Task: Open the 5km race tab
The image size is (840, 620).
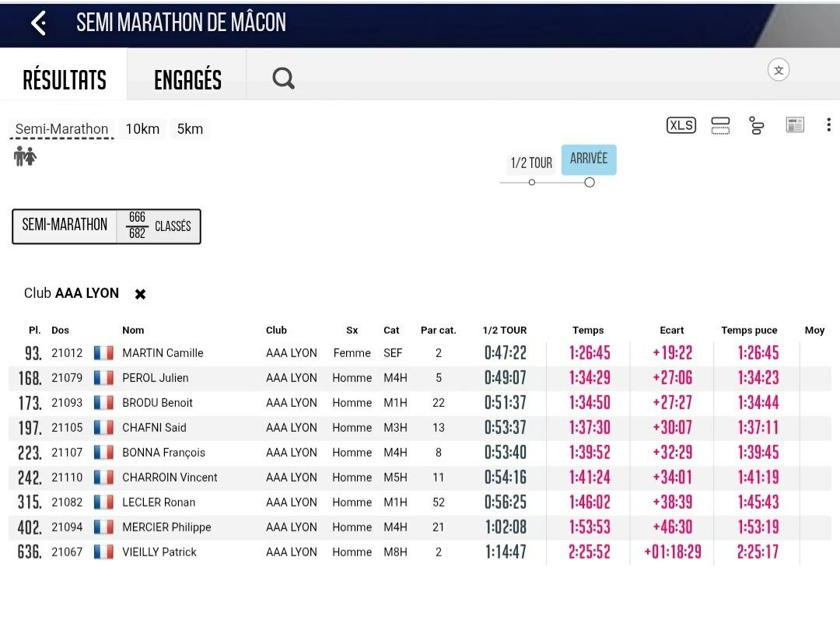Action: point(191,129)
